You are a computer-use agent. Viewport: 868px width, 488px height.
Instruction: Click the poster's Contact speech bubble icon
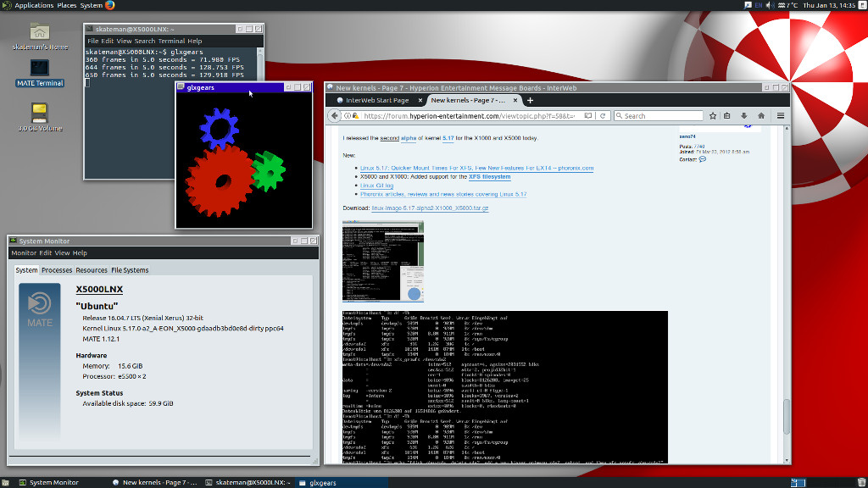tap(703, 159)
